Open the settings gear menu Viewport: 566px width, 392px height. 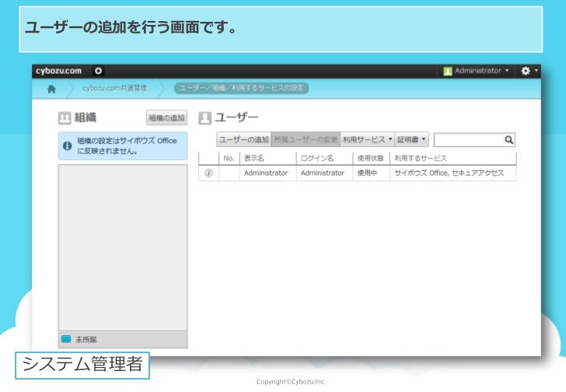(x=529, y=71)
